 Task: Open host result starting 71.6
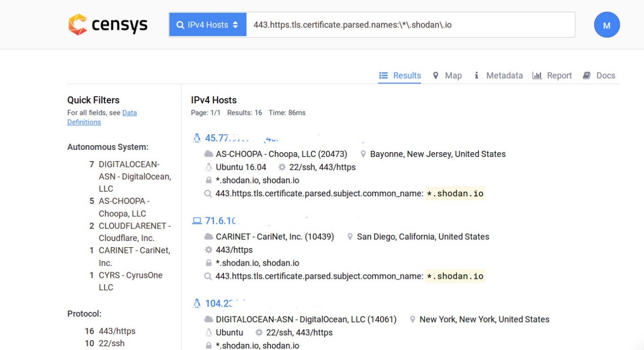pos(221,221)
